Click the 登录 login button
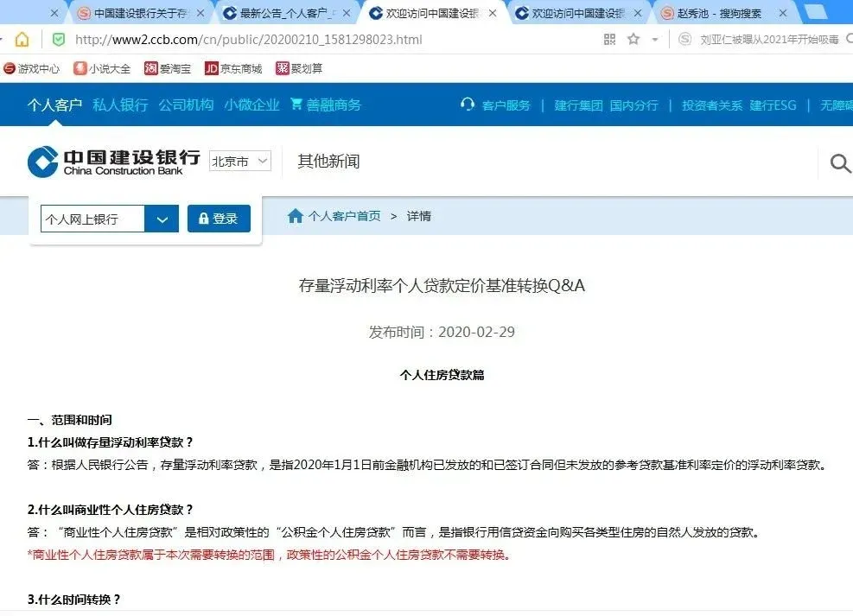 [x=219, y=219]
